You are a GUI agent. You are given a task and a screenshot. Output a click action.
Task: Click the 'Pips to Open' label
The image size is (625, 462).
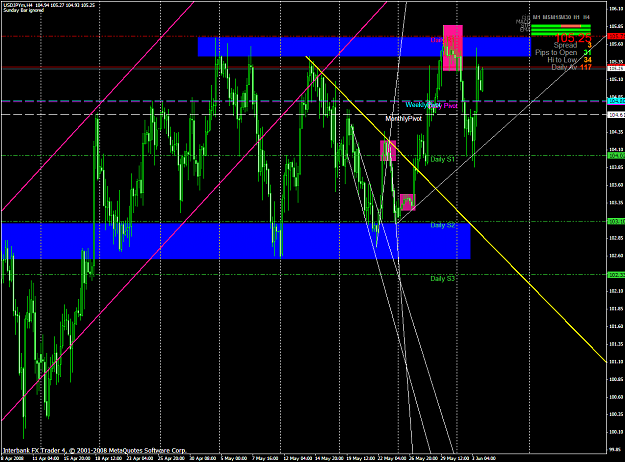pos(556,53)
